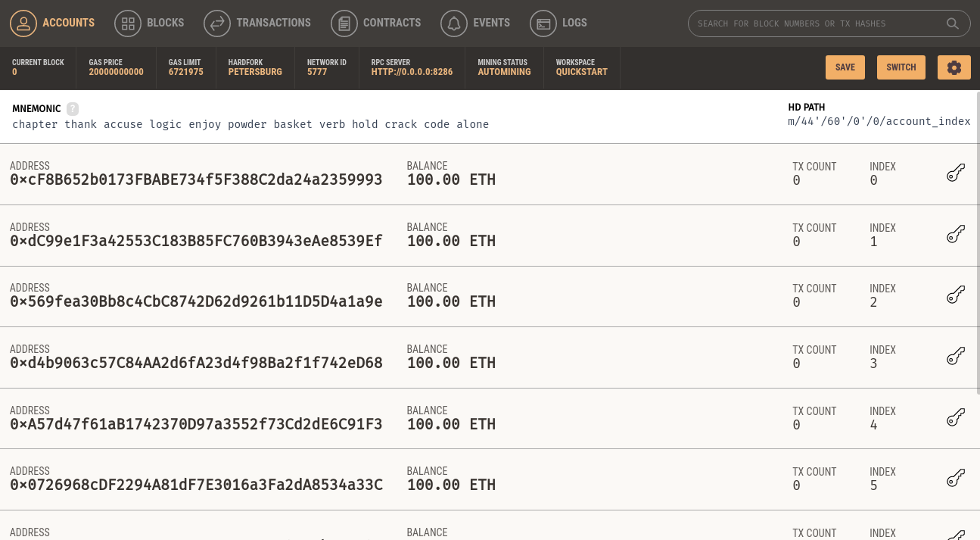Show private key for account index 5
Viewport: 980px width, 540px height.
tap(956, 479)
